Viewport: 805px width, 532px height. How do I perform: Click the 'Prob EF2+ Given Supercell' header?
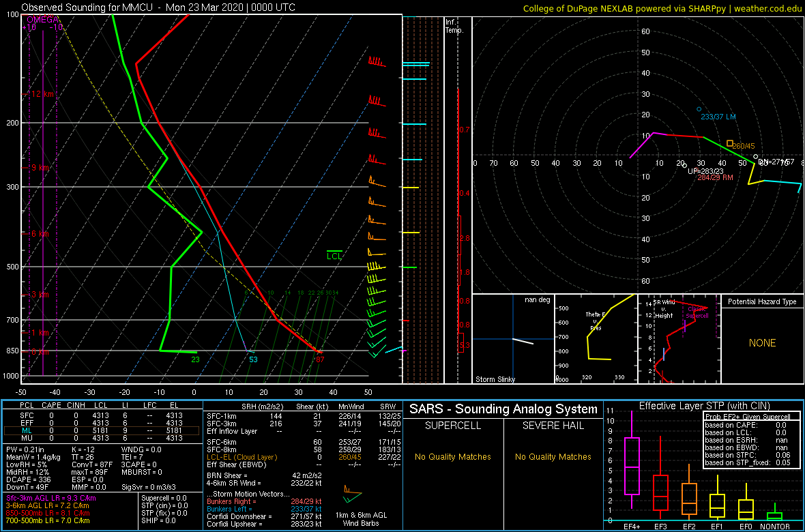click(x=748, y=416)
